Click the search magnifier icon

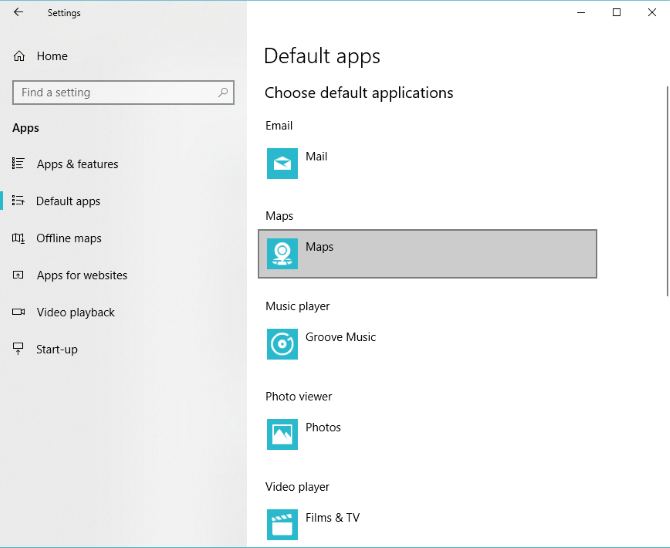223,92
